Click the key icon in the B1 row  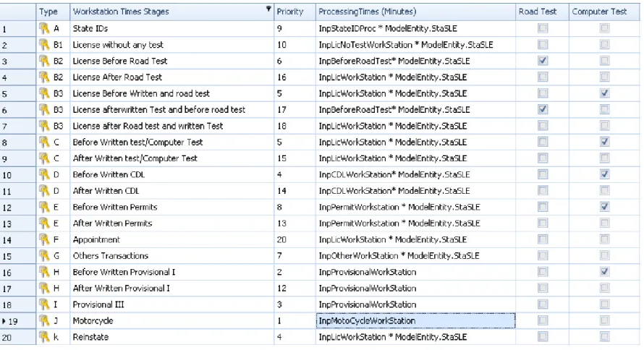[44, 45]
